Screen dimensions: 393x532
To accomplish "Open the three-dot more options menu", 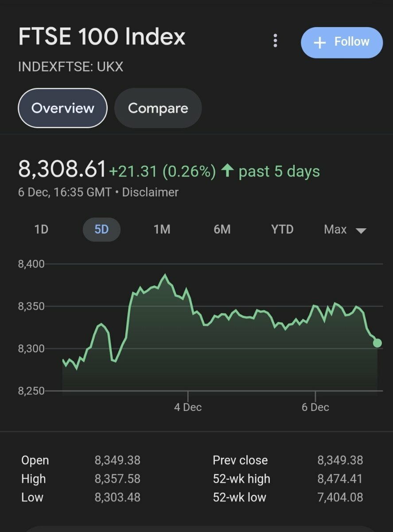I will tap(275, 41).
